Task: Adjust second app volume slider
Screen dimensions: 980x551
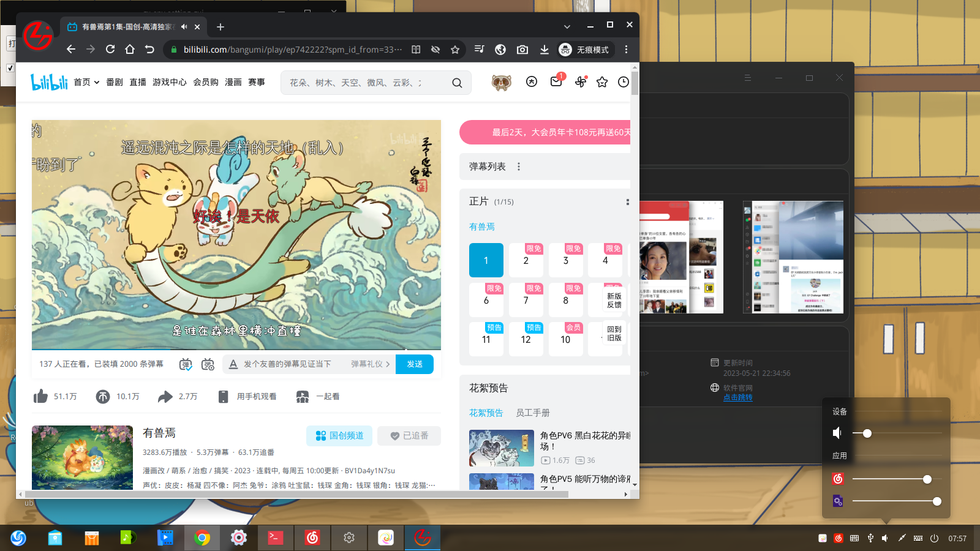Action: click(x=897, y=501)
